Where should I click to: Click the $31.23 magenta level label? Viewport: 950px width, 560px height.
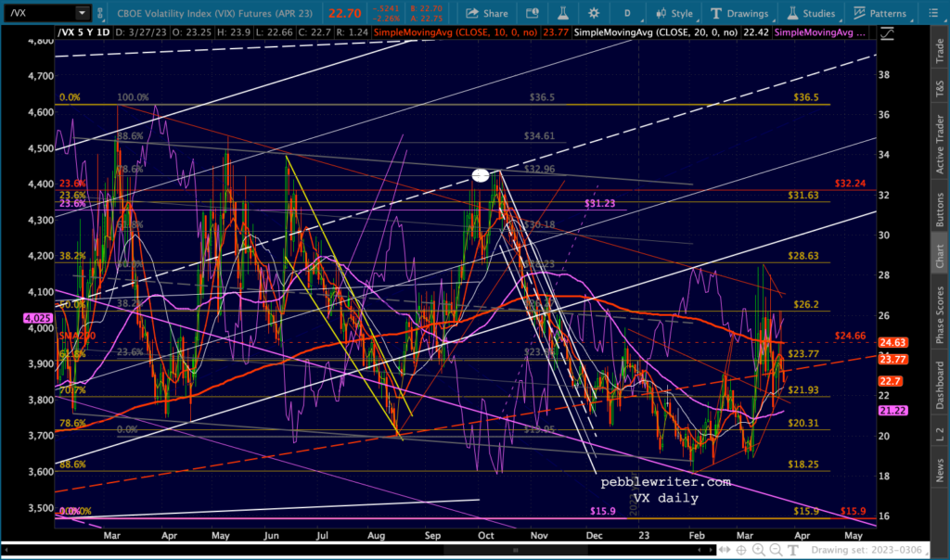pos(599,203)
